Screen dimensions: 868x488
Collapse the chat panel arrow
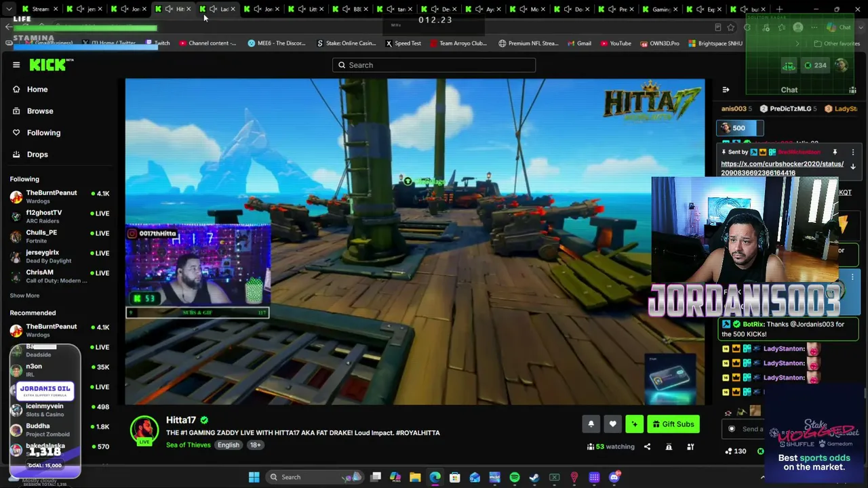click(726, 89)
